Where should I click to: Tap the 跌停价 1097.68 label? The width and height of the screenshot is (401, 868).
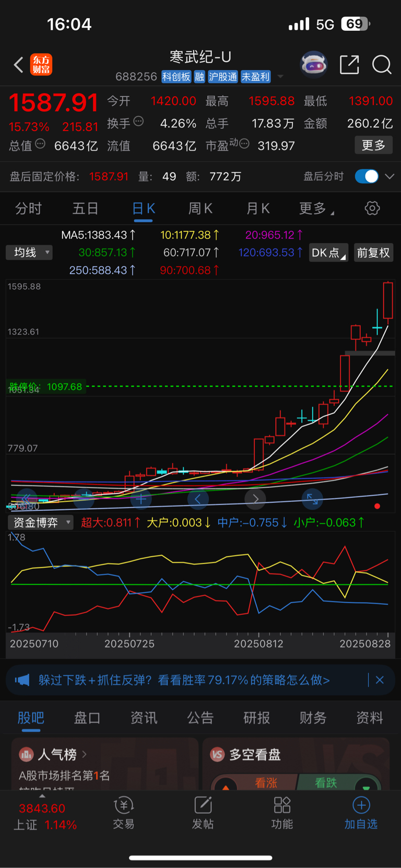46,386
